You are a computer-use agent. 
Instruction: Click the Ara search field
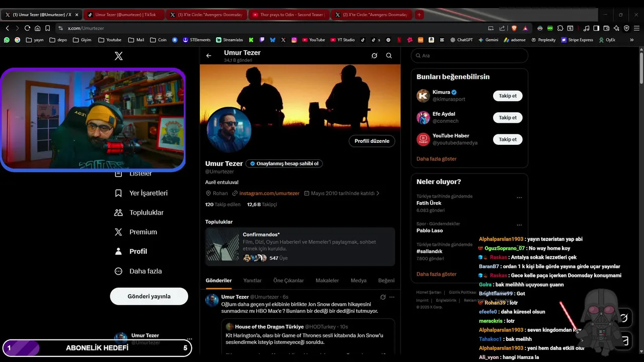(x=469, y=56)
